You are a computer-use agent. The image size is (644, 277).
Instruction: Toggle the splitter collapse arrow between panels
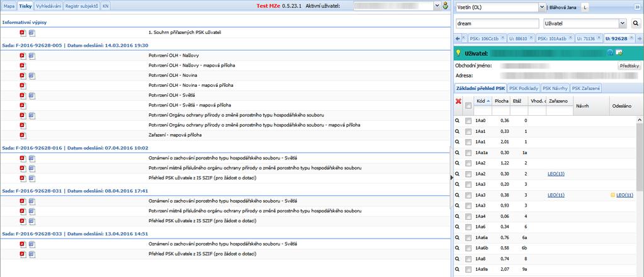click(452, 177)
